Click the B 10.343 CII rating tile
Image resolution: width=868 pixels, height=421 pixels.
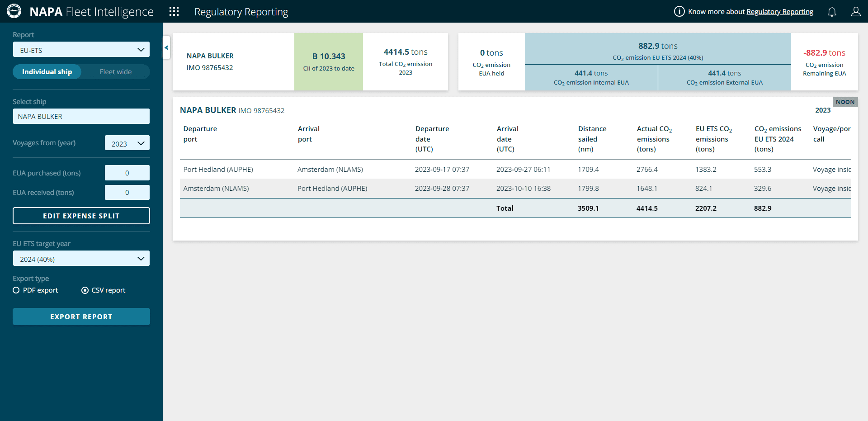[329, 62]
